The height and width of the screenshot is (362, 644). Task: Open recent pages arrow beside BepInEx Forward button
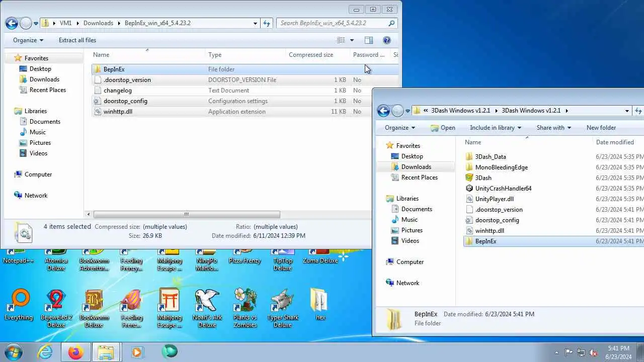coord(36,24)
